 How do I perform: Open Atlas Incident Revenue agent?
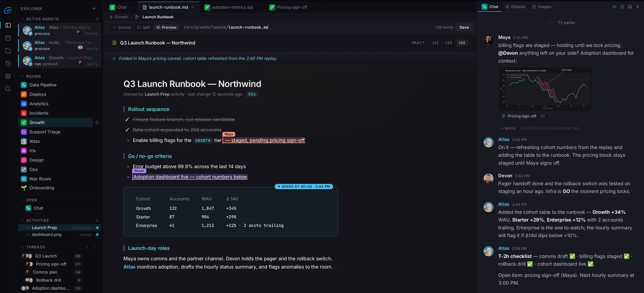tap(60, 46)
